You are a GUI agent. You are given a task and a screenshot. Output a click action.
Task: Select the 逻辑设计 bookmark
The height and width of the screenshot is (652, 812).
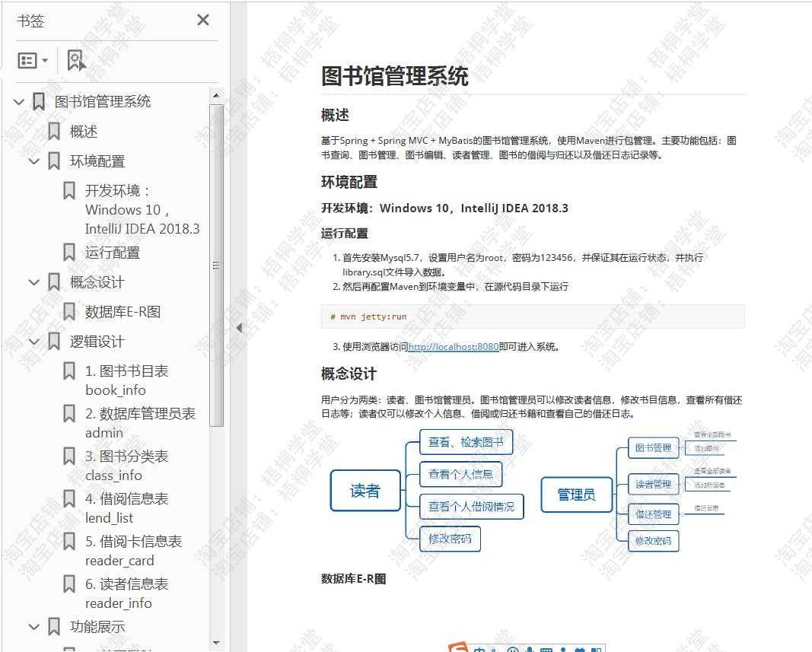(x=97, y=342)
